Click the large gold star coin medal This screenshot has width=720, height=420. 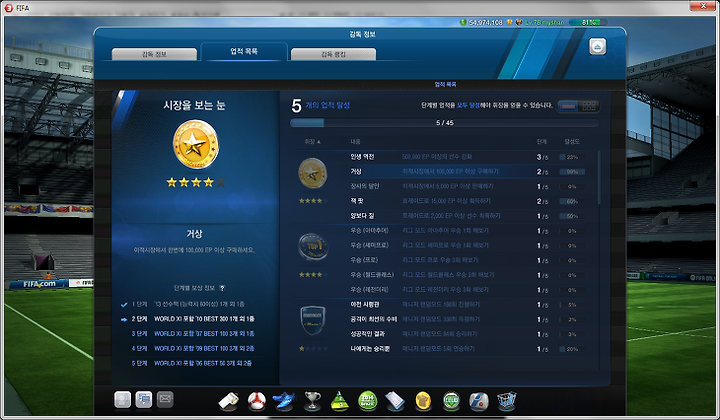pos(196,145)
